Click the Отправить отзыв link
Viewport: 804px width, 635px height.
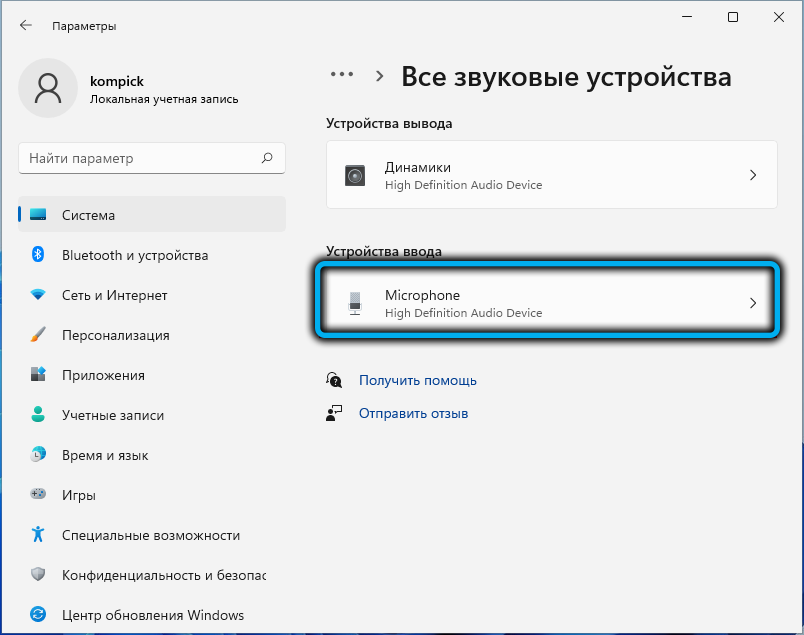413,413
